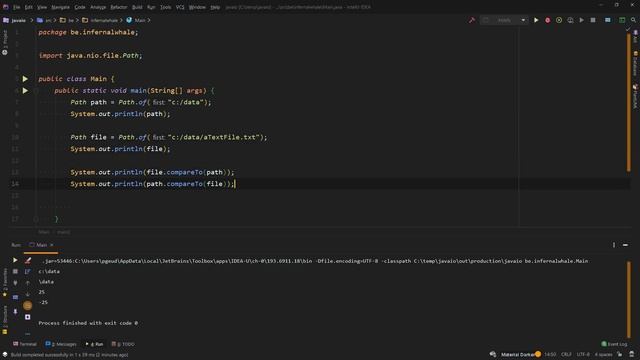Open the Favorites tool window on left edge

[x=5, y=282]
